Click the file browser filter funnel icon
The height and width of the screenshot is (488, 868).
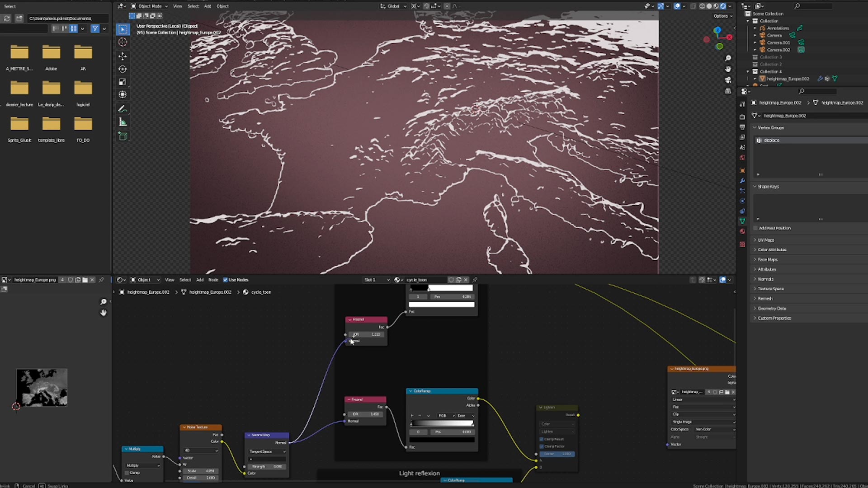[95, 28]
